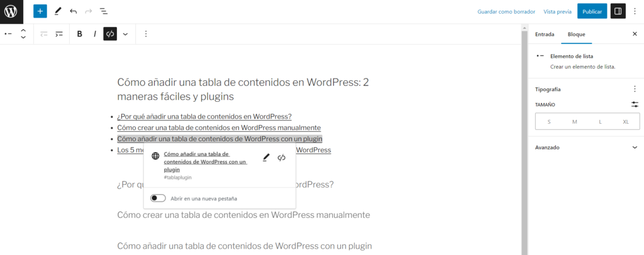Toggle bold formatting

click(x=80, y=34)
